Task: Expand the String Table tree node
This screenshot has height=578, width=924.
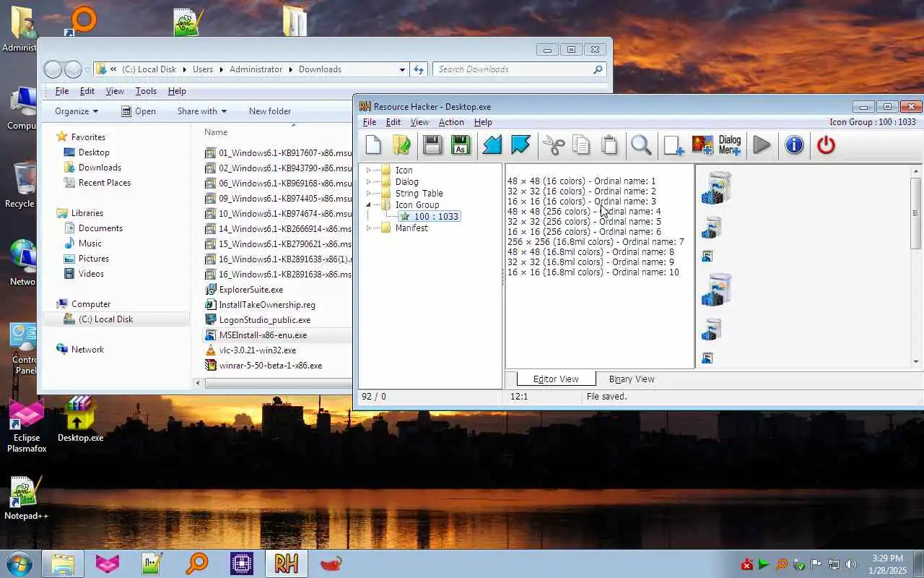Action: 368,194
